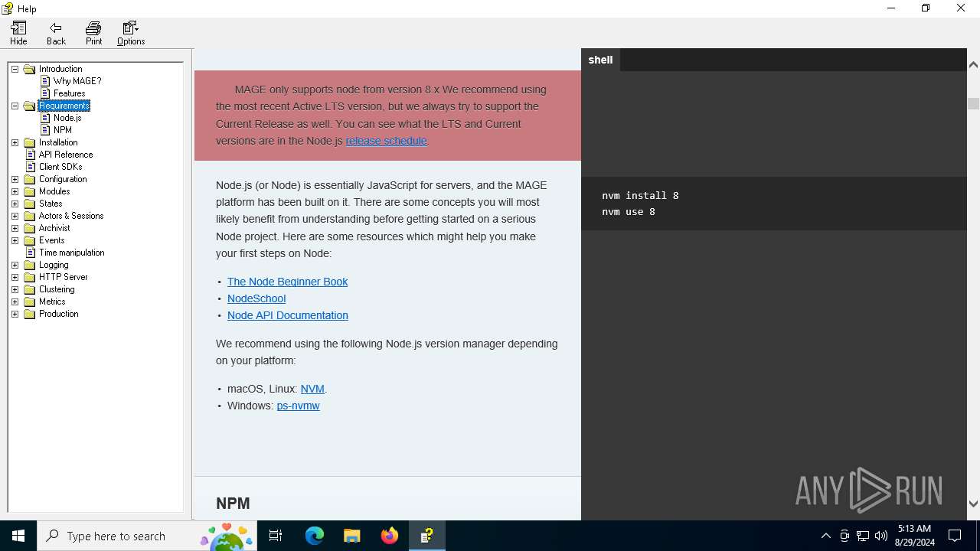Click the Requirements open-folder icon
The image size is (980, 551).
coord(30,106)
